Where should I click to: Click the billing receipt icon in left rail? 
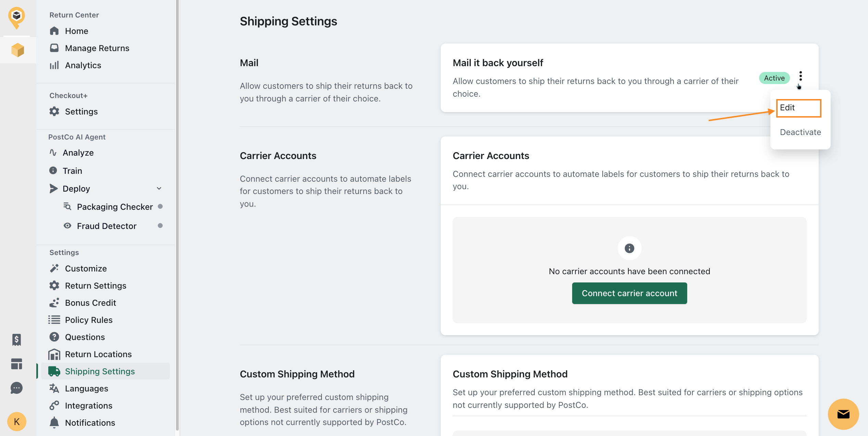coord(16,339)
